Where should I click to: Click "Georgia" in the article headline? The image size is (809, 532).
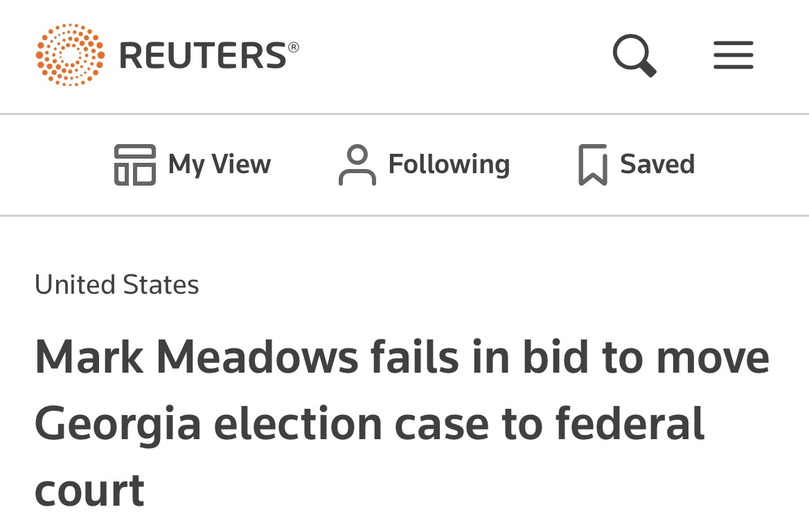(118, 424)
